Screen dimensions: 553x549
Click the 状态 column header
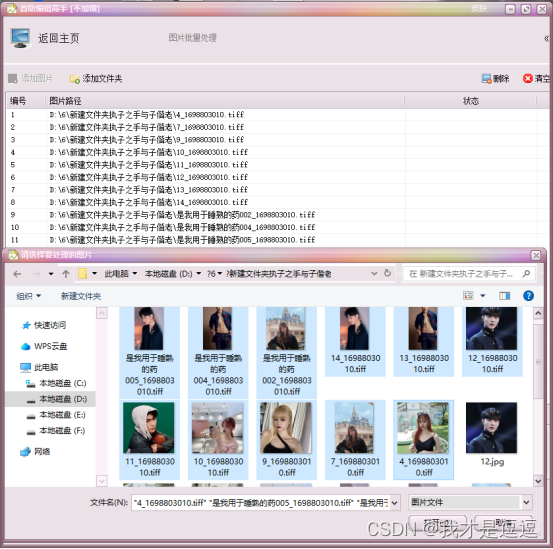click(x=470, y=101)
